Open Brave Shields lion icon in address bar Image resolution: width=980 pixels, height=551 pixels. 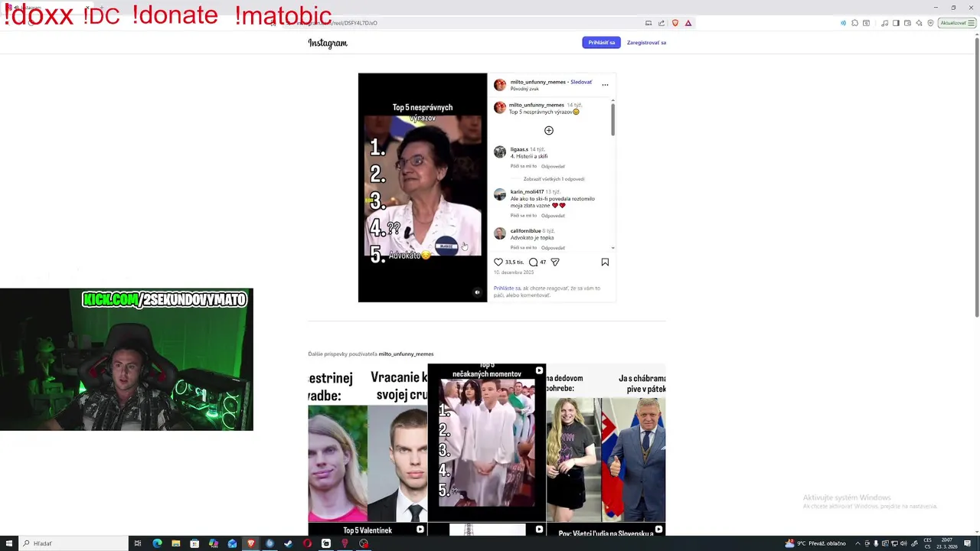tap(675, 23)
